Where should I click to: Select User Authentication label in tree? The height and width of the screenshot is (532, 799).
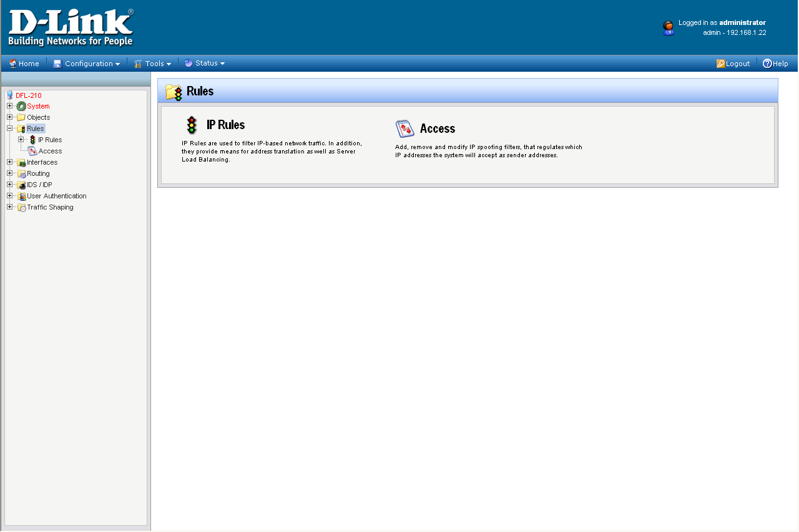coord(57,196)
